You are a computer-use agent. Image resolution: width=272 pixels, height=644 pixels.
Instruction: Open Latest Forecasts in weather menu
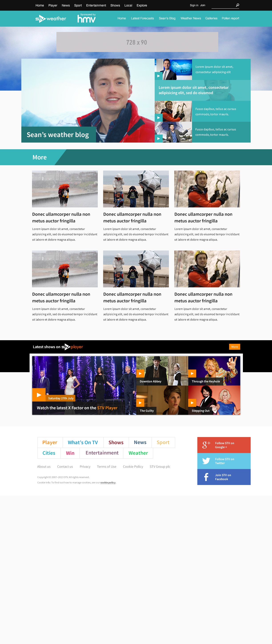[142, 18]
